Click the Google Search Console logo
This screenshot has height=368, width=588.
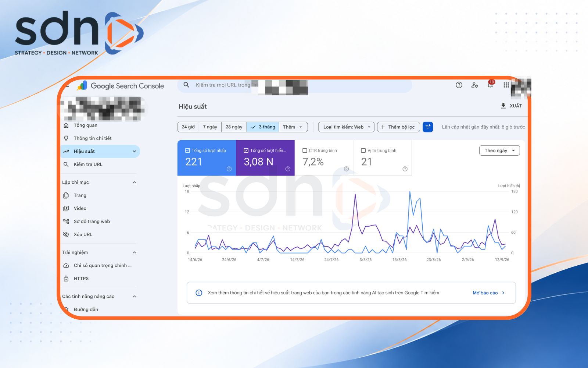point(121,86)
